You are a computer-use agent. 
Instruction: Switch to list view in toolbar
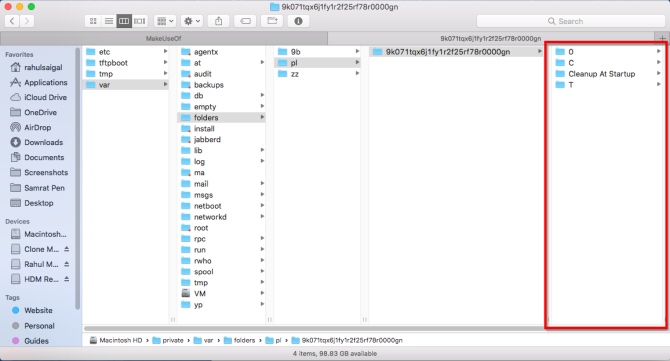(109, 21)
